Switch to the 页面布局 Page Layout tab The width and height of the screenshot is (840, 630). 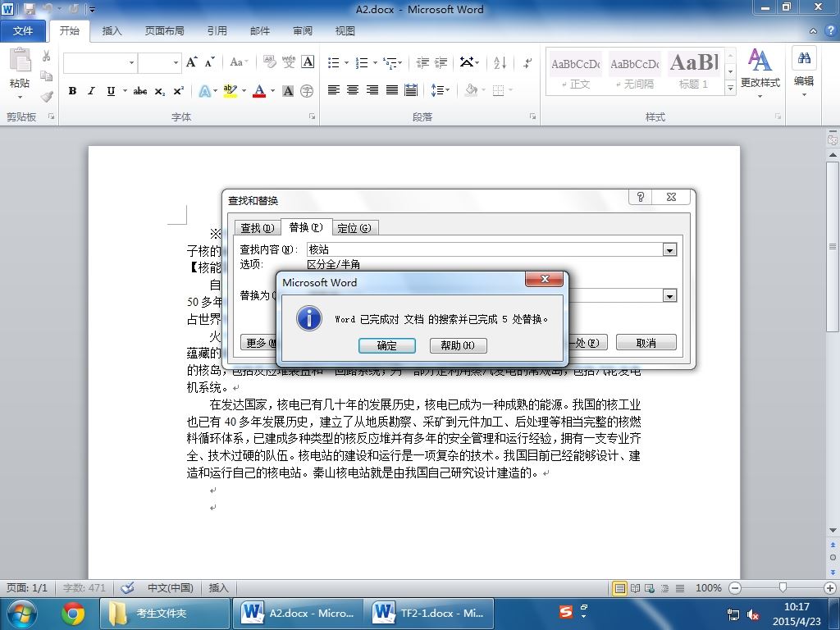point(164,30)
